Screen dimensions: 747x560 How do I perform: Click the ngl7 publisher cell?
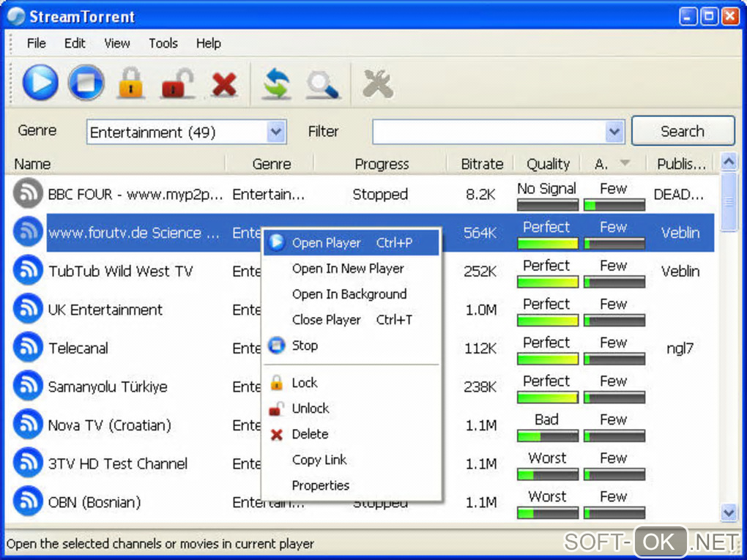[680, 348]
